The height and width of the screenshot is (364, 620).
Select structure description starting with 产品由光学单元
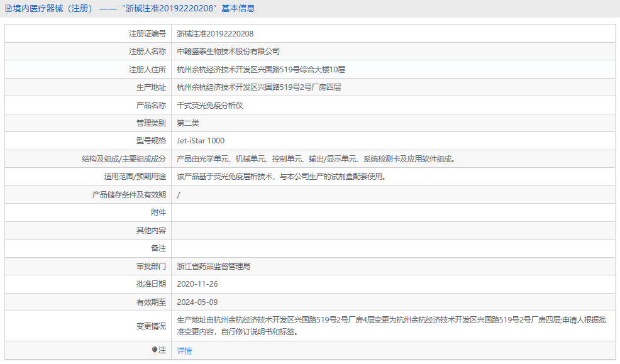(316, 159)
